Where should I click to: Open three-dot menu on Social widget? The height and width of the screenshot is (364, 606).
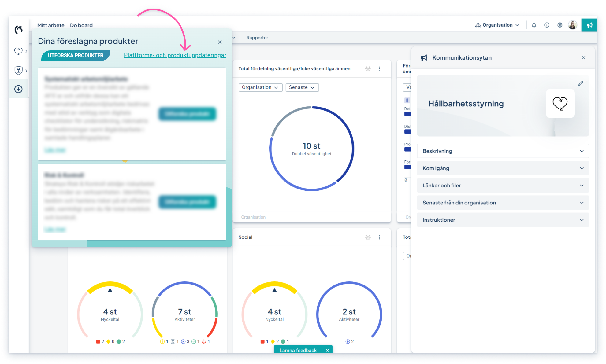click(379, 237)
